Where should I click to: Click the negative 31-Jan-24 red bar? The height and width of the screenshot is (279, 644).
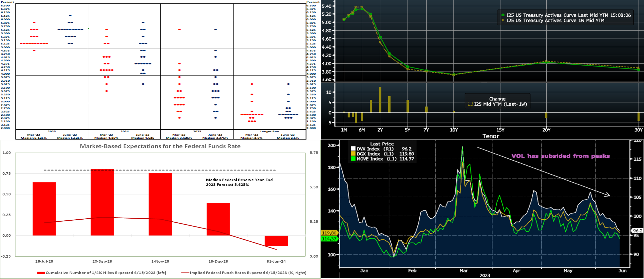point(276,241)
